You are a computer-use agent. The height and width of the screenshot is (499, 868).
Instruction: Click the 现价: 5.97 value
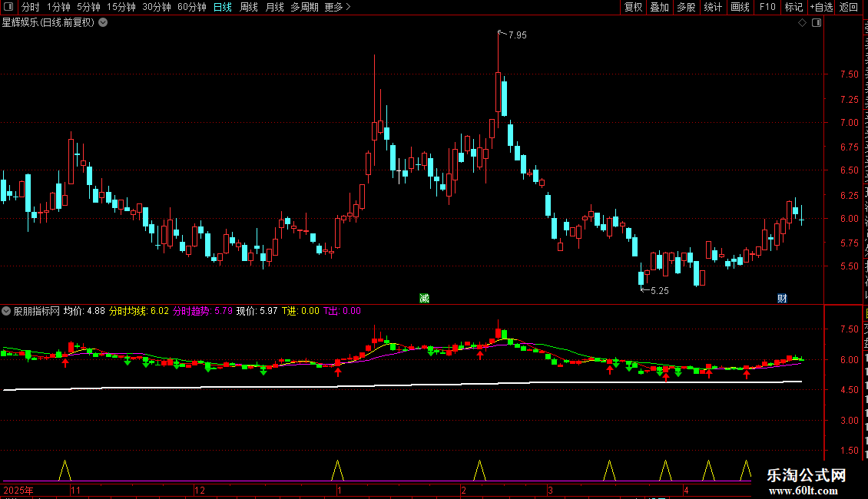pos(257,311)
